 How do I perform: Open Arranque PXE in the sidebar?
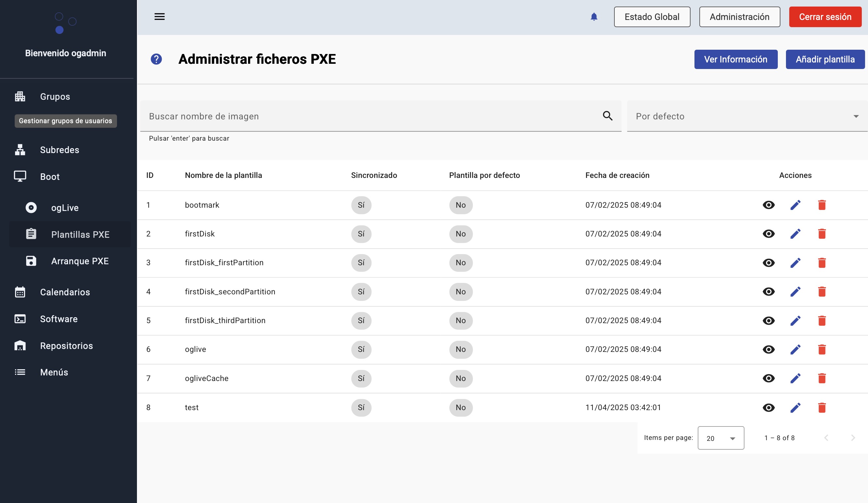tap(79, 261)
